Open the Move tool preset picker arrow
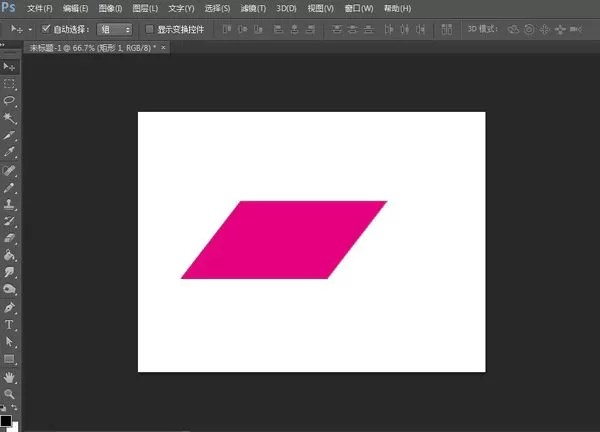The image size is (600, 432). 30,29
